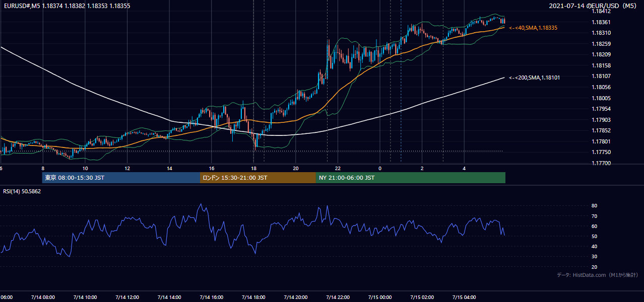Click the 7/14 20:00 time axis label
Screen dimensions: 644x302
(296, 297)
